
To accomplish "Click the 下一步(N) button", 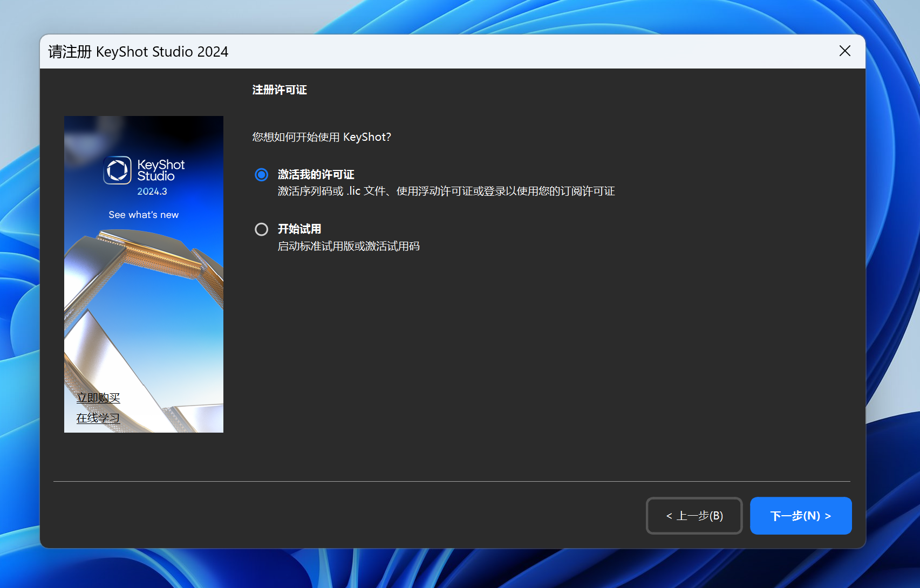I will pos(800,516).
